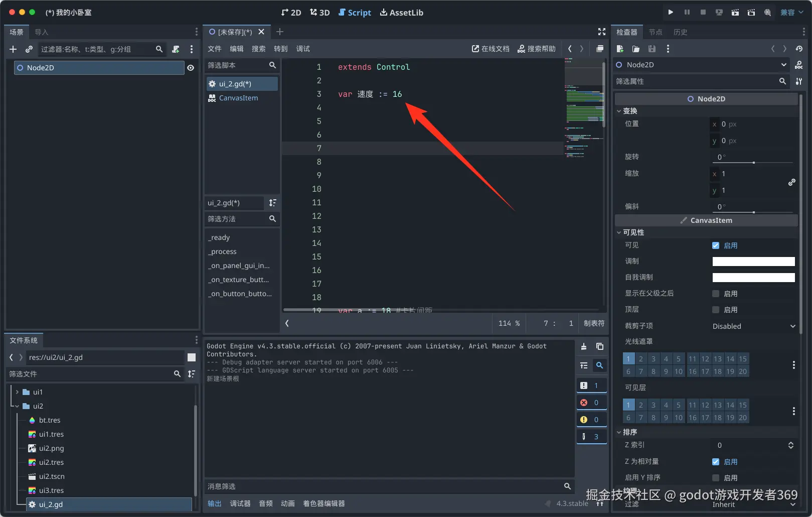Switch to the 3D workspace

319,13
